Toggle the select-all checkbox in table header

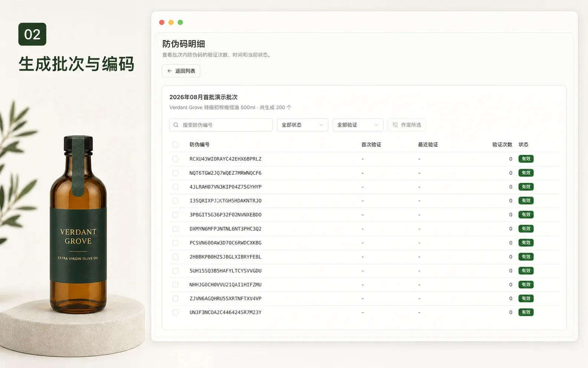coord(175,144)
